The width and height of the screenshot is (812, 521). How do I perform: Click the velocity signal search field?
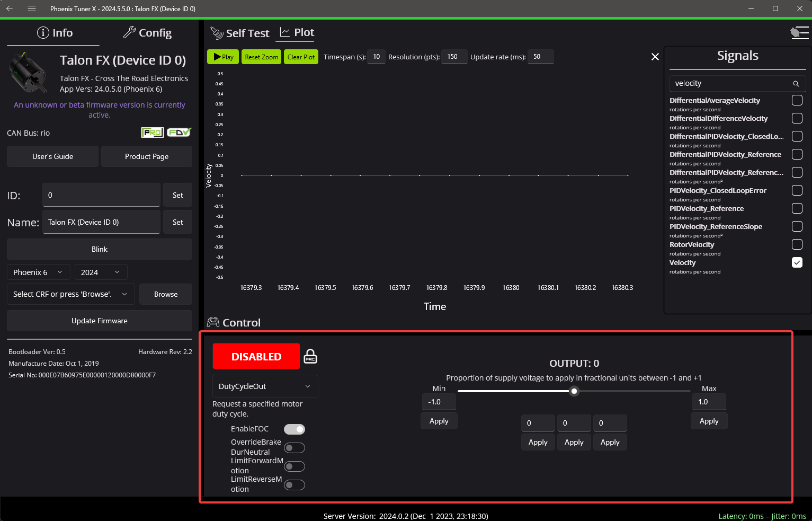tap(731, 83)
